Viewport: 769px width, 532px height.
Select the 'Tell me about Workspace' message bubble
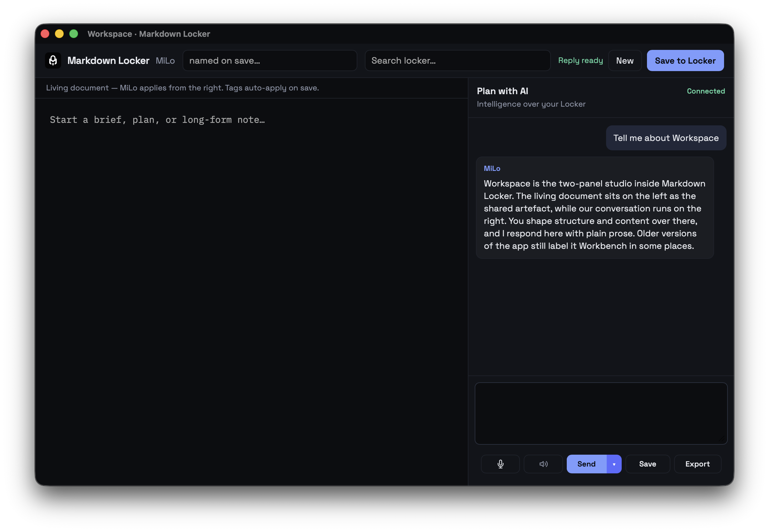click(666, 138)
